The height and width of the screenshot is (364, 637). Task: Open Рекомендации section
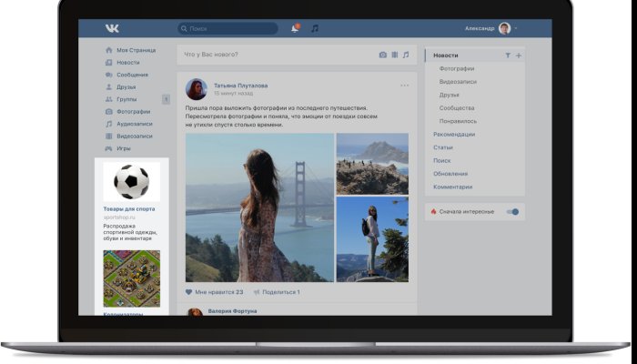(x=454, y=134)
